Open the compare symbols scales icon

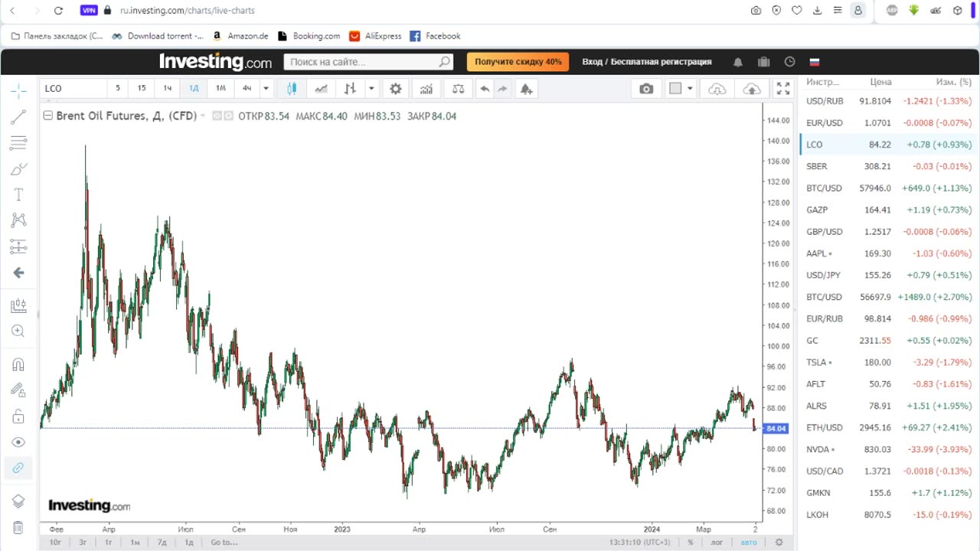[458, 89]
